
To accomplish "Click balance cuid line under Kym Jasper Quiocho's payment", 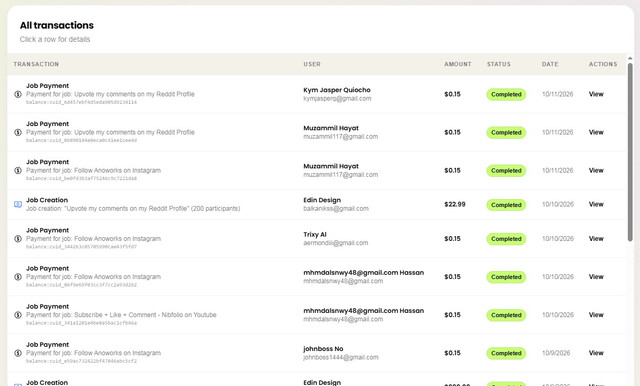I will click(81, 102).
